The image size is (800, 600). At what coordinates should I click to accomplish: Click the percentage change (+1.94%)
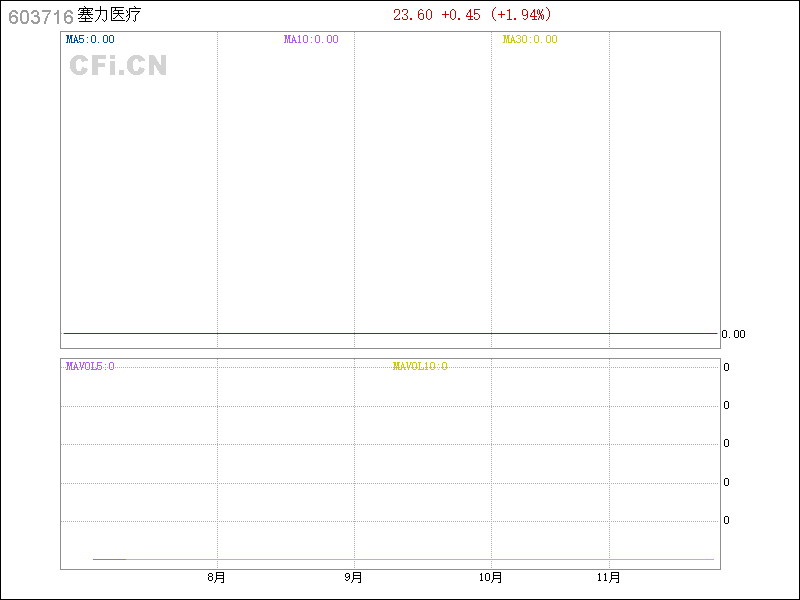[x=520, y=15]
